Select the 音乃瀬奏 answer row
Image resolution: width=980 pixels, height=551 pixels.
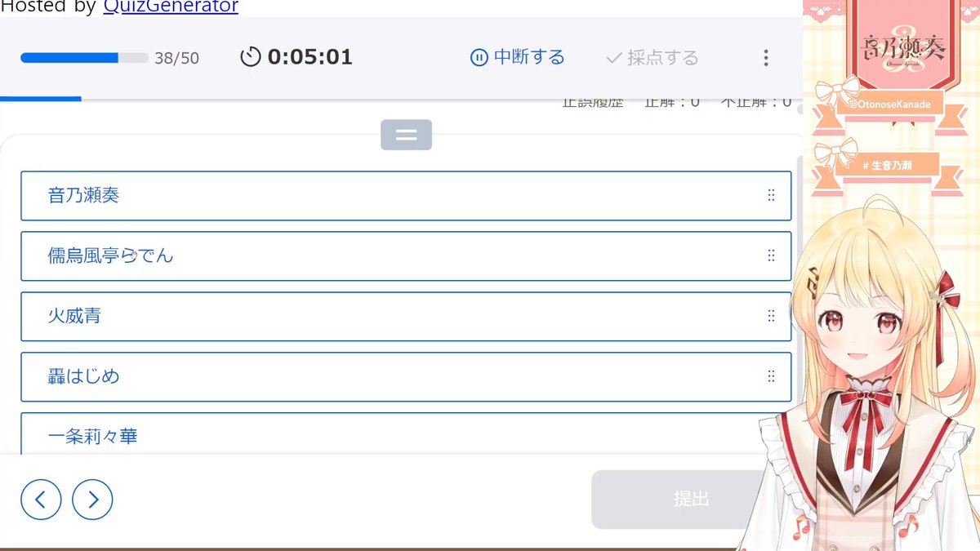click(x=406, y=196)
